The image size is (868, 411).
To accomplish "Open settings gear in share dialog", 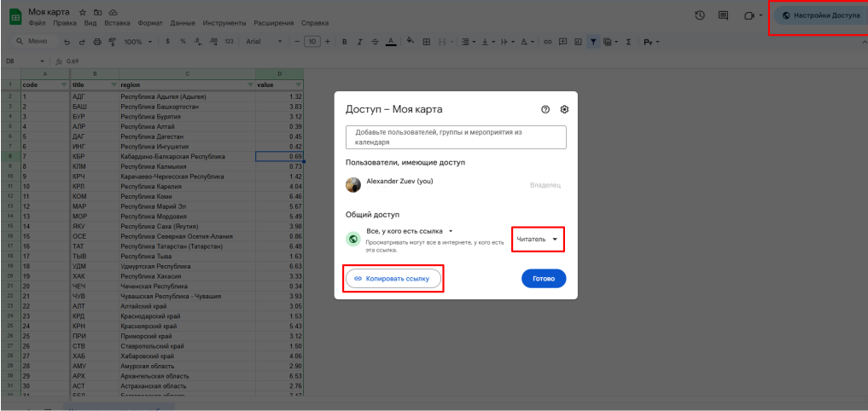I will pos(564,109).
